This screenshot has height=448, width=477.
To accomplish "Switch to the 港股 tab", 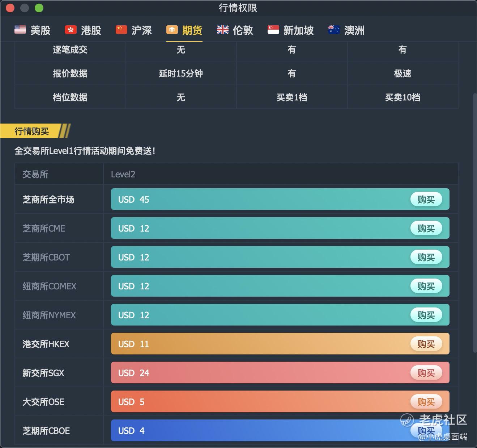I will (83, 30).
